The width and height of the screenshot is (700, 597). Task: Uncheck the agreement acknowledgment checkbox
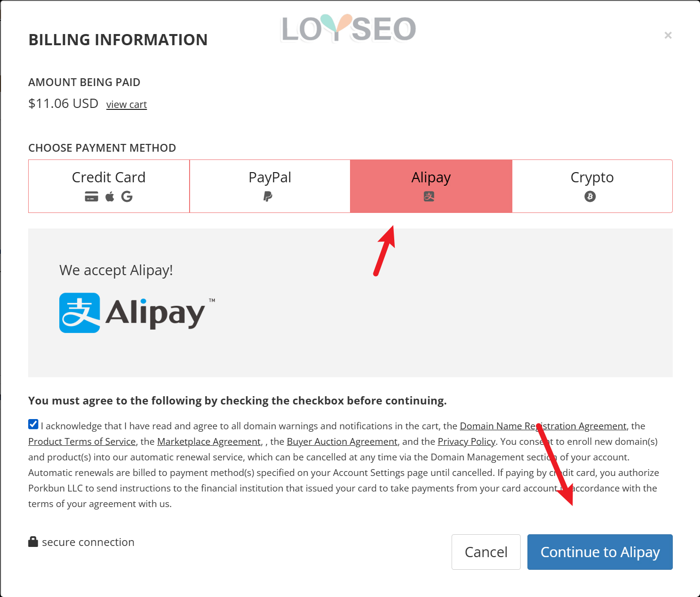pos(33,424)
